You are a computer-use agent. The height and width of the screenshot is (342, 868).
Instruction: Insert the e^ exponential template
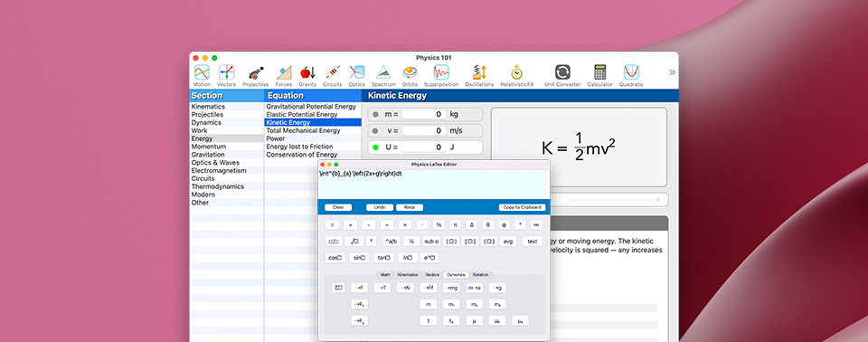(430, 258)
